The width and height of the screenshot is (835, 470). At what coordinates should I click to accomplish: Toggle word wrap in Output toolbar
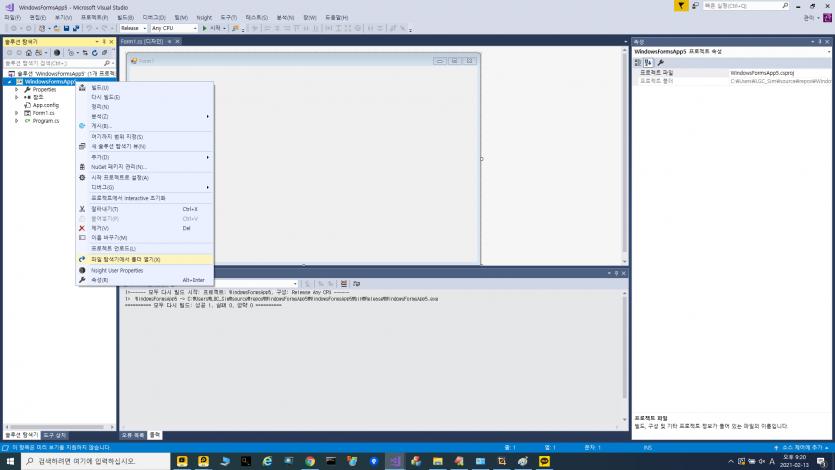[x=356, y=284]
